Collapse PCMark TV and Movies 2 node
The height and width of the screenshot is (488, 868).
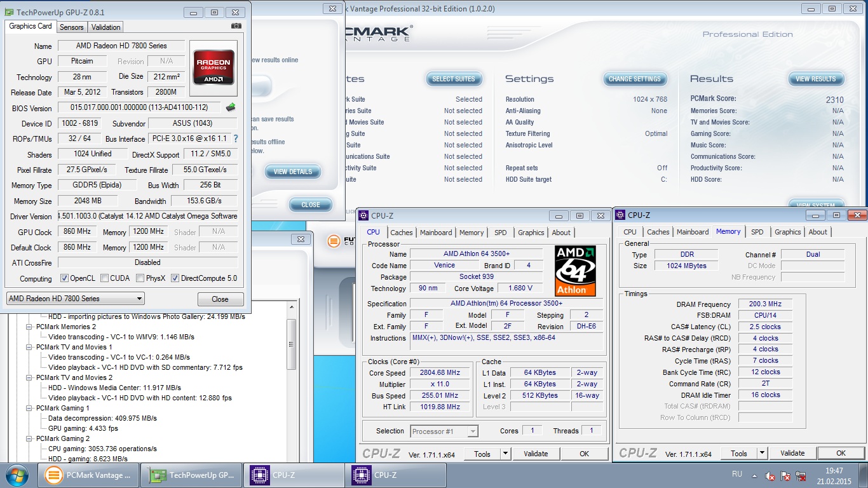[x=29, y=377]
